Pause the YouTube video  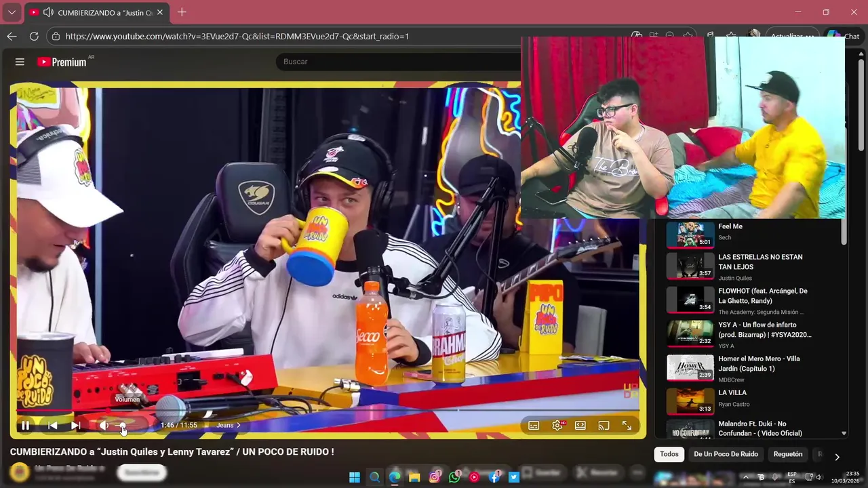pyautogui.click(x=25, y=426)
